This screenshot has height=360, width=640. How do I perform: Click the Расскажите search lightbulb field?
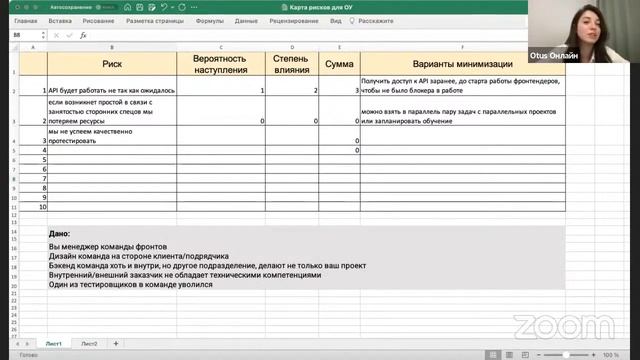coord(371,21)
